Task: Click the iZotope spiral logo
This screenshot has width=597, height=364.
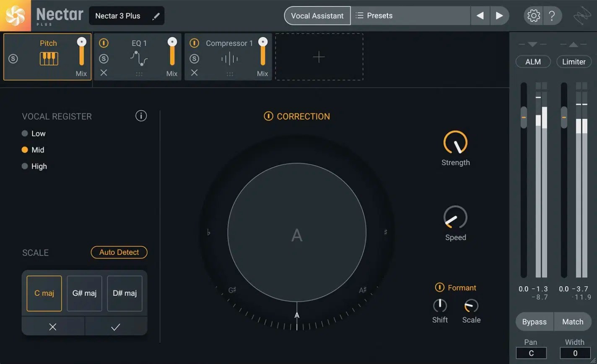Action: pyautogui.click(x=16, y=16)
